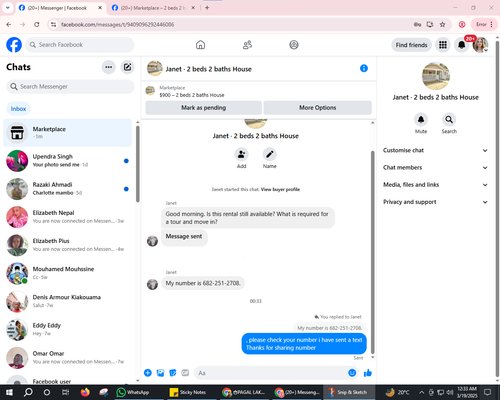Open the emoji picker in message box
500x400 pixels.
tap(352, 373)
